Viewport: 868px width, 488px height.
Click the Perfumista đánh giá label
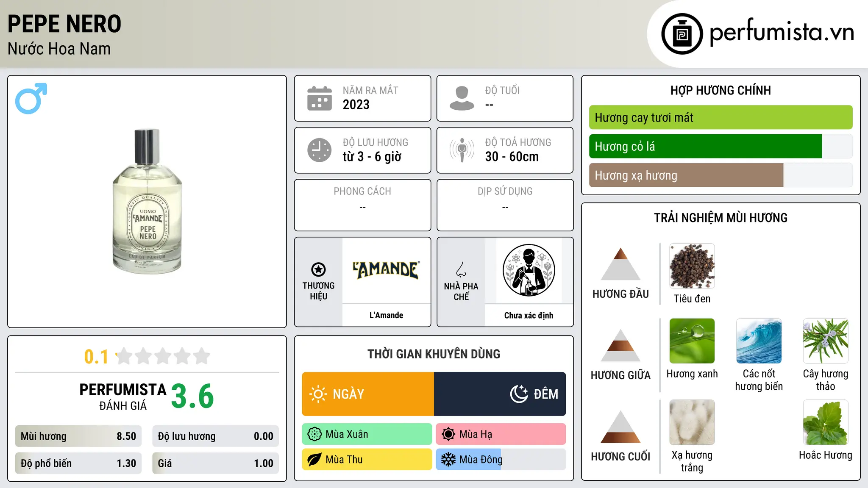pyautogui.click(x=123, y=396)
